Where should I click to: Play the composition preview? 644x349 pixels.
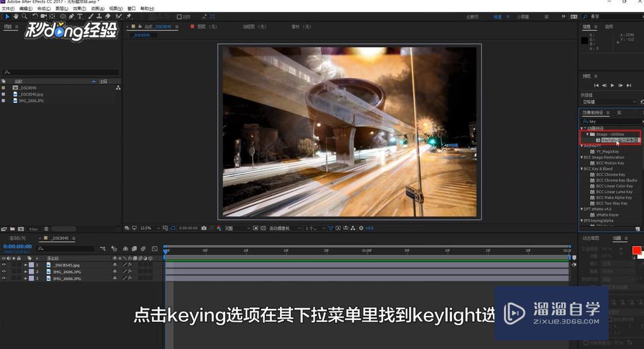point(612,85)
